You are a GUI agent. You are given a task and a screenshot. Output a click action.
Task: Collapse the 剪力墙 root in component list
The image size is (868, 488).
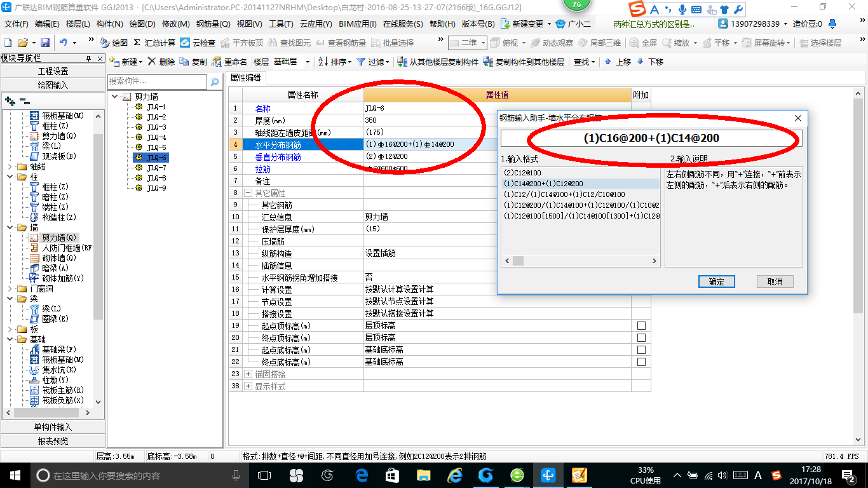point(114,97)
